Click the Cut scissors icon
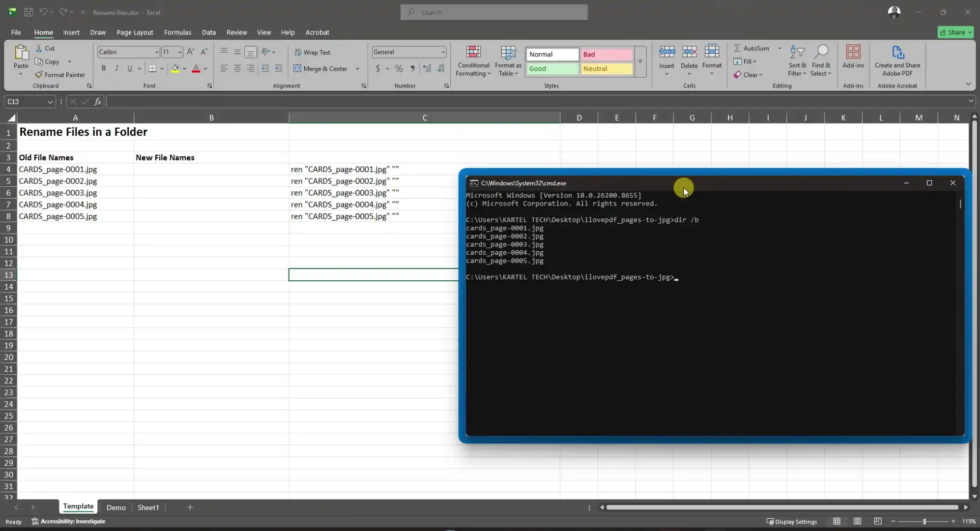980x531 pixels. (x=39, y=48)
